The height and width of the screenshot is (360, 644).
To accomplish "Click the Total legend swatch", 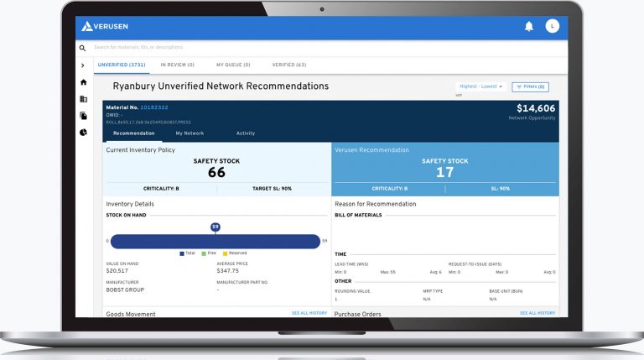I will (x=182, y=253).
